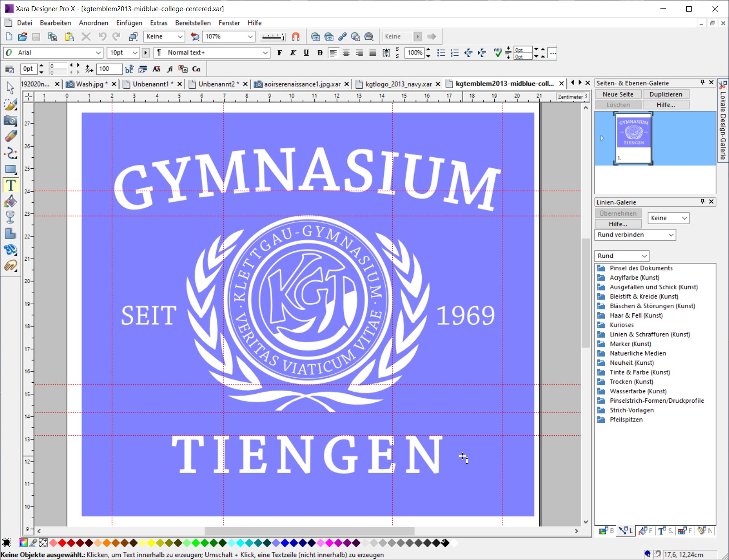
Task: Select the Eraser tool
Action: (10, 136)
